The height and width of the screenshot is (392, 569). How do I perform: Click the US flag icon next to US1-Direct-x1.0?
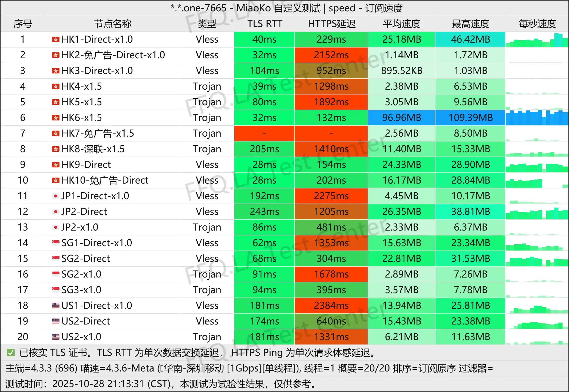coord(55,305)
